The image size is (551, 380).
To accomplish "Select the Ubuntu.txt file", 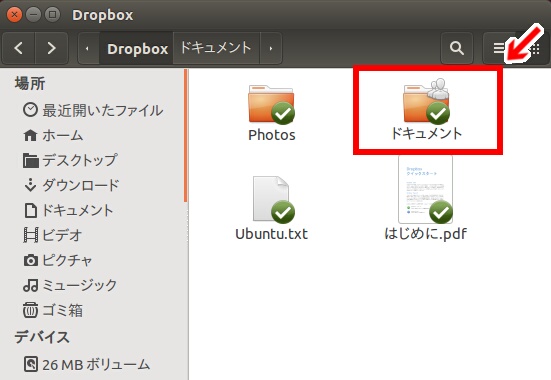I will click(x=271, y=208).
